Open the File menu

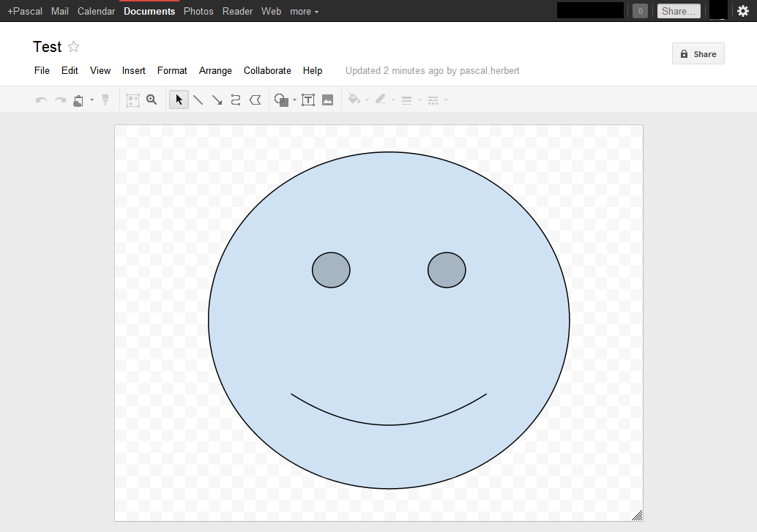point(42,70)
